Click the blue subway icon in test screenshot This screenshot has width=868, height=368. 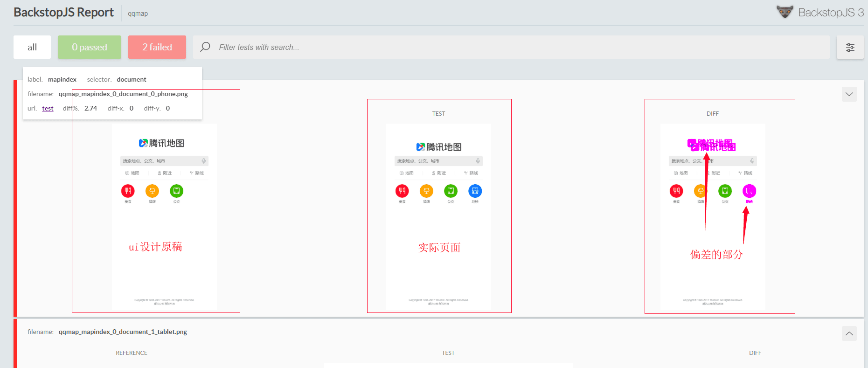(x=475, y=191)
